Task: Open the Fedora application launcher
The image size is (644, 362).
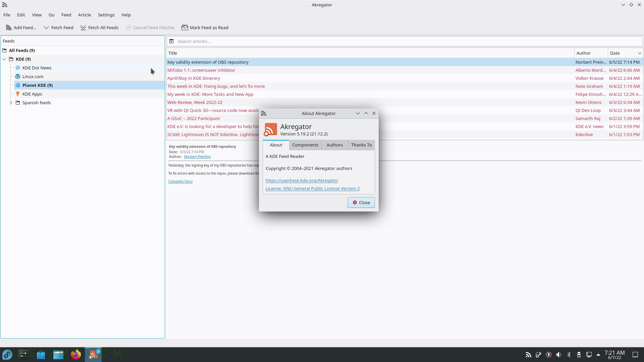Action: (7, 354)
